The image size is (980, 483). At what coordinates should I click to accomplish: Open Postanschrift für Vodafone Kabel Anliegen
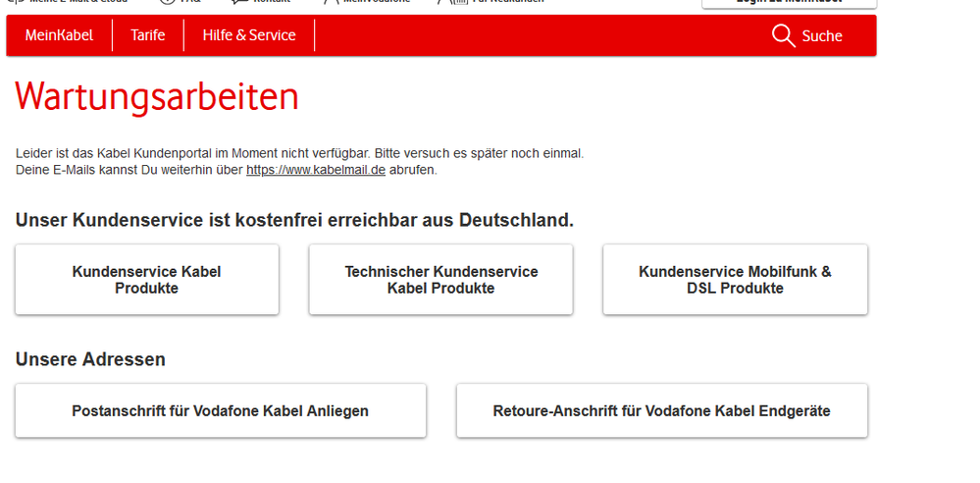pyautogui.click(x=221, y=410)
